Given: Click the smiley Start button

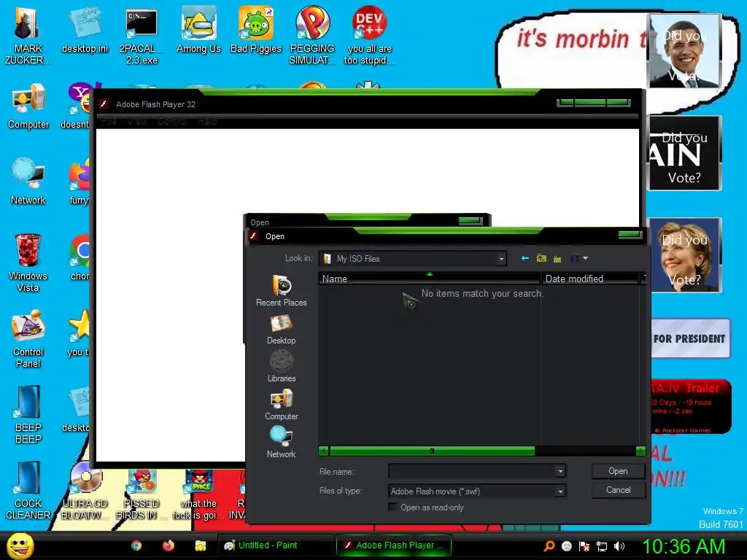Looking at the screenshot, I should pos(20,545).
